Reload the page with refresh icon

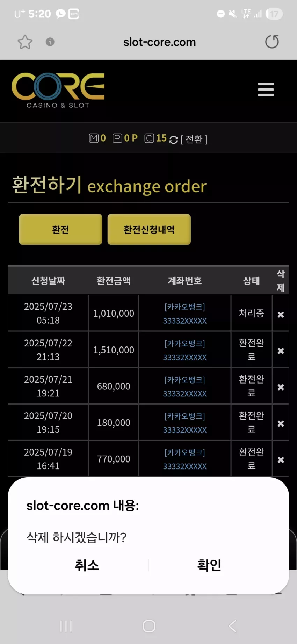(272, 42)
